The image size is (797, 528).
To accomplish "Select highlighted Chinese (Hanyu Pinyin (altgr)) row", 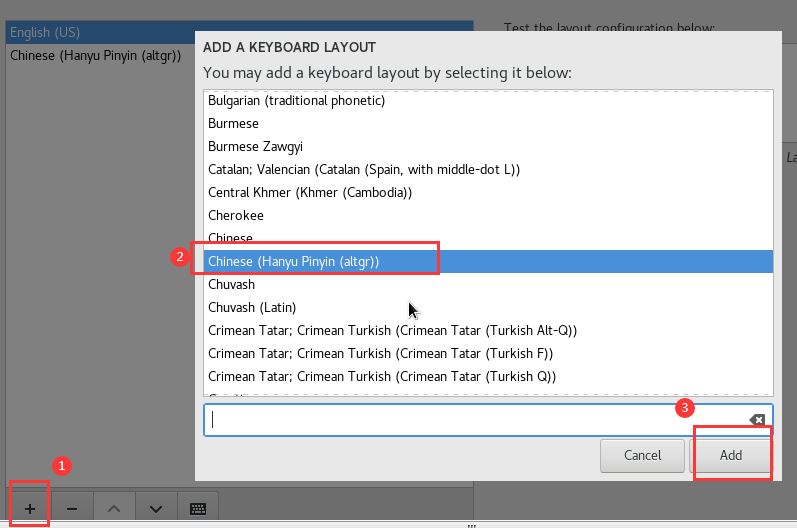I will [294, 261].
